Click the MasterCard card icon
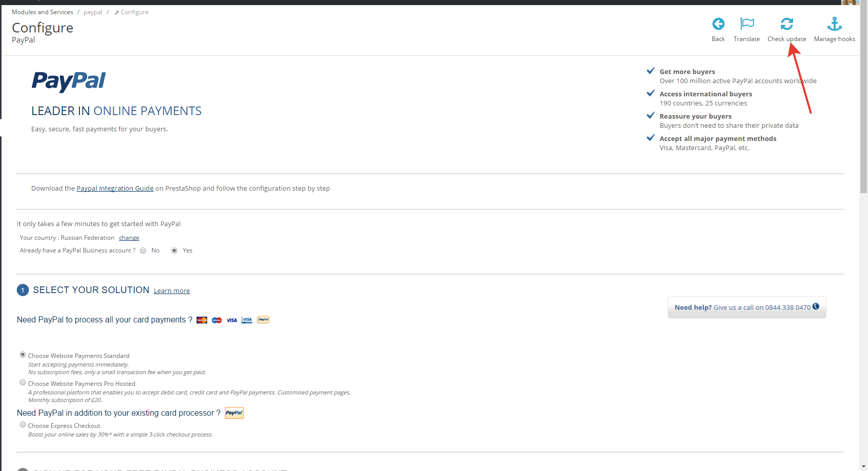 (x=202, y=320)
